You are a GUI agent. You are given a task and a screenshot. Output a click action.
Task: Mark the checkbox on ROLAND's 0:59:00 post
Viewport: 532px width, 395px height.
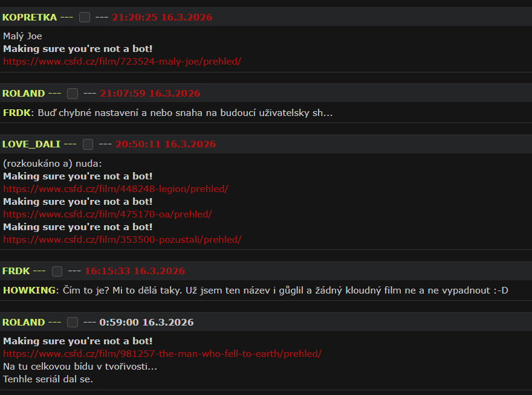[73, 323]
